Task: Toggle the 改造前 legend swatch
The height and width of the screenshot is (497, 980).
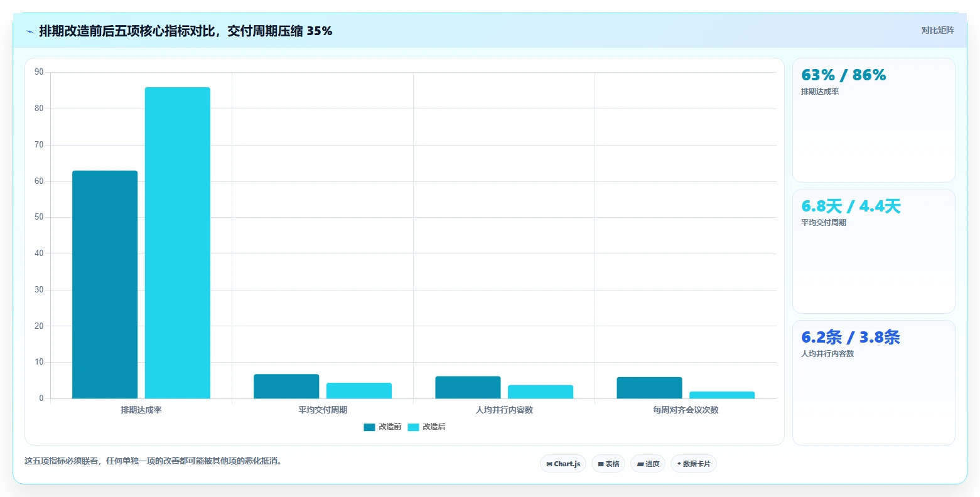Action: point(369,427)
